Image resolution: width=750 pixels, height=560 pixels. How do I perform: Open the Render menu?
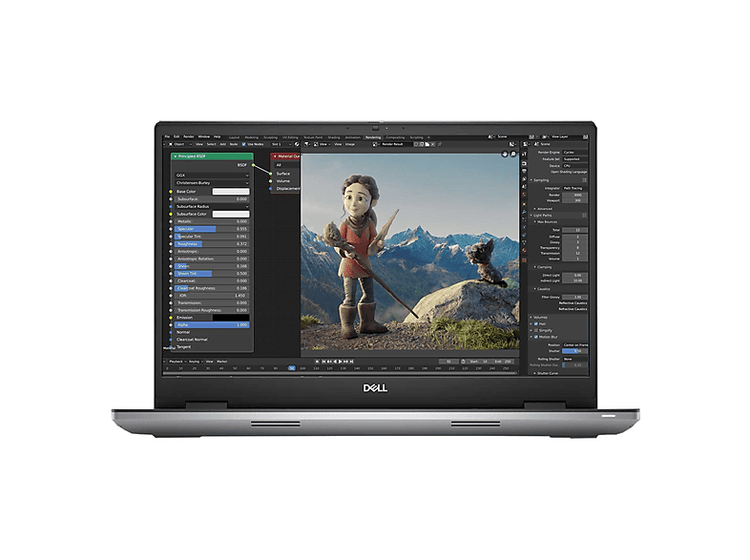tap(189, 136)
